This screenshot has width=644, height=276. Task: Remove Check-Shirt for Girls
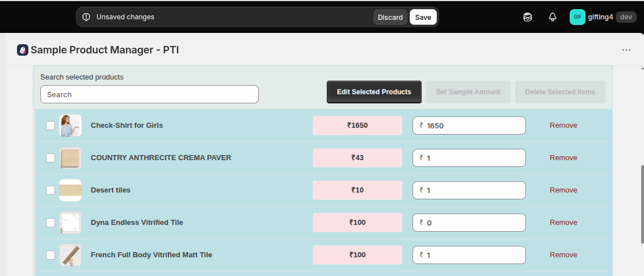tap(563, 126)
